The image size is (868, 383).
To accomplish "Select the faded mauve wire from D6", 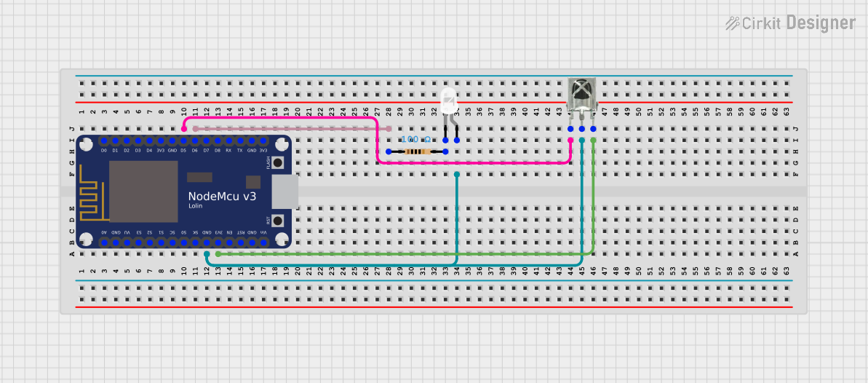I will click(x=292, y=129).
